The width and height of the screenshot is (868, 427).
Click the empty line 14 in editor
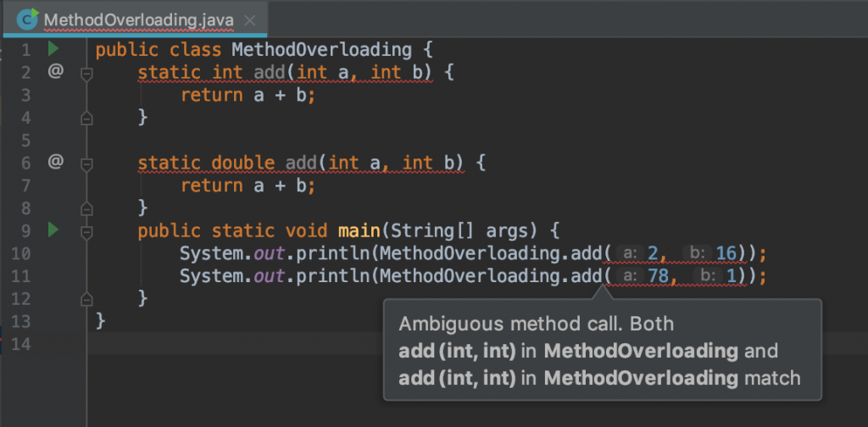477,344
